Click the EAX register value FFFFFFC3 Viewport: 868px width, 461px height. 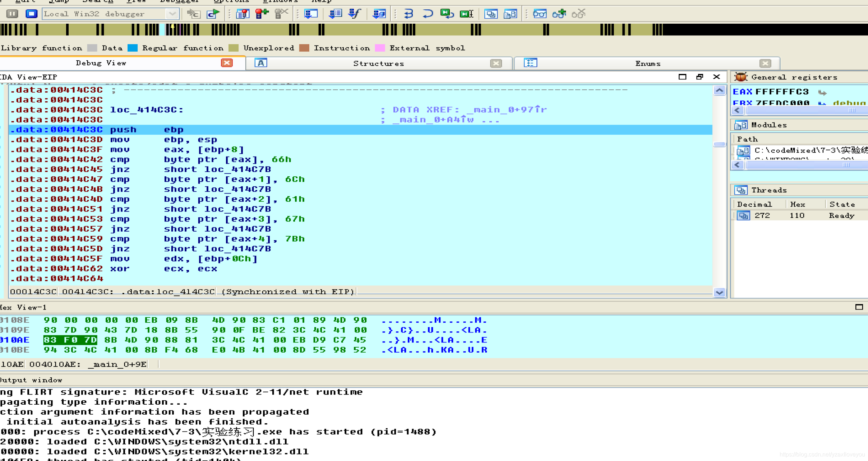click(x=782, y=92)
